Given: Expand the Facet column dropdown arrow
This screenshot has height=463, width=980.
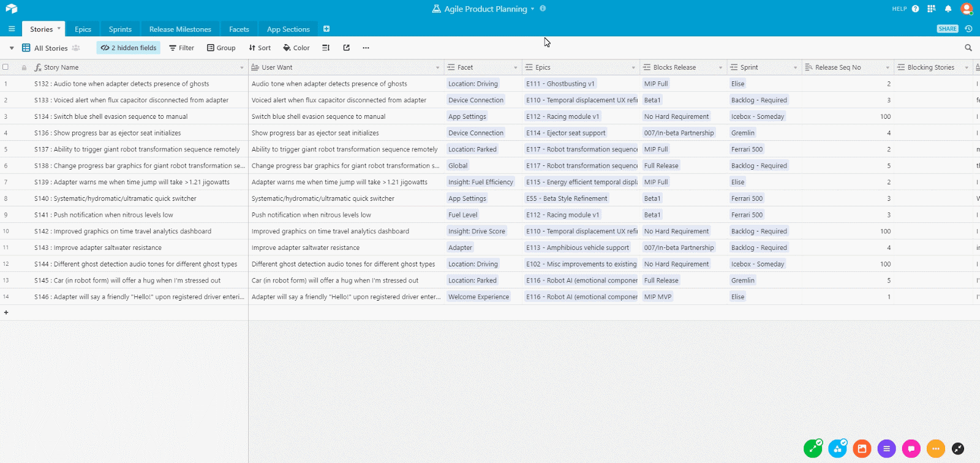Looking at the screenshot, I should click(515, 67).
